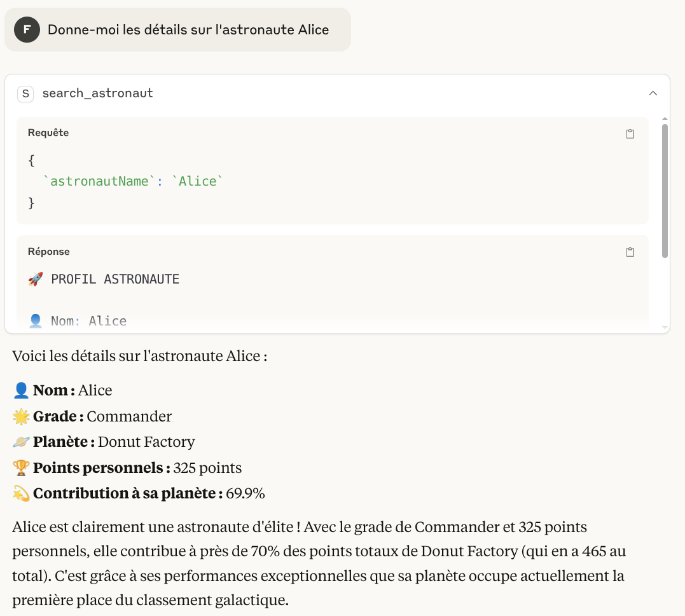This screenshot has width=685, height=616.
Task: Select the S icon beside search_astronaut
Action: 25,93
